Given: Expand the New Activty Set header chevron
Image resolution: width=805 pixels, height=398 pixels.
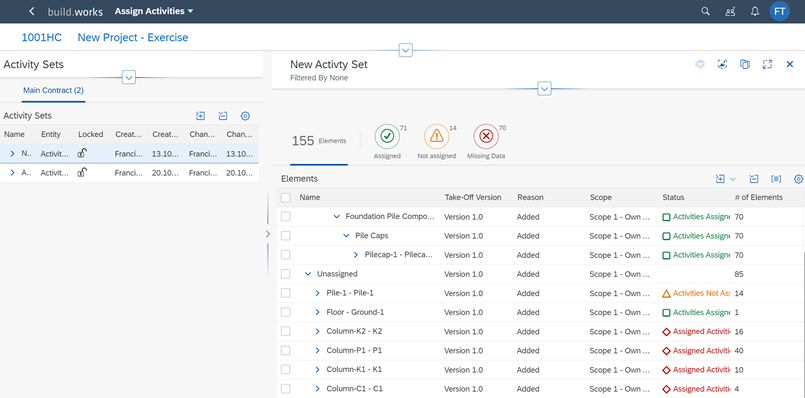Looking at the screenshot, I should 544,88.
